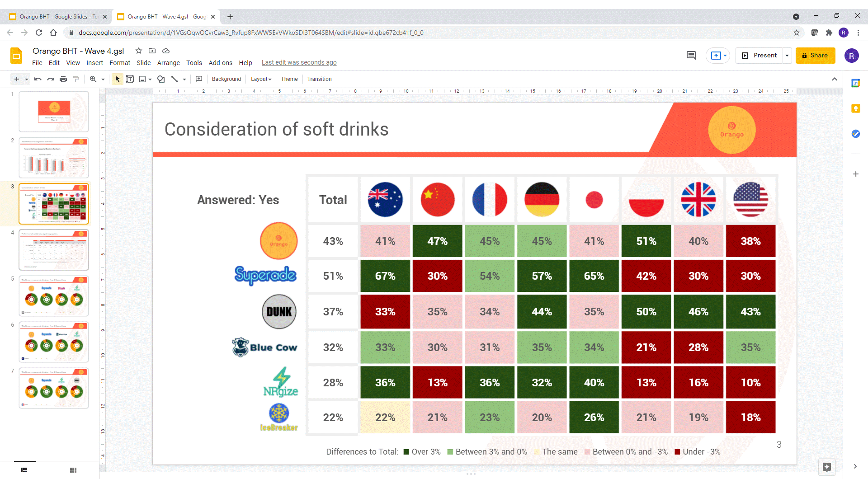
Task: Select slide 2 thumbnail
Action: [x=54, y=158]
